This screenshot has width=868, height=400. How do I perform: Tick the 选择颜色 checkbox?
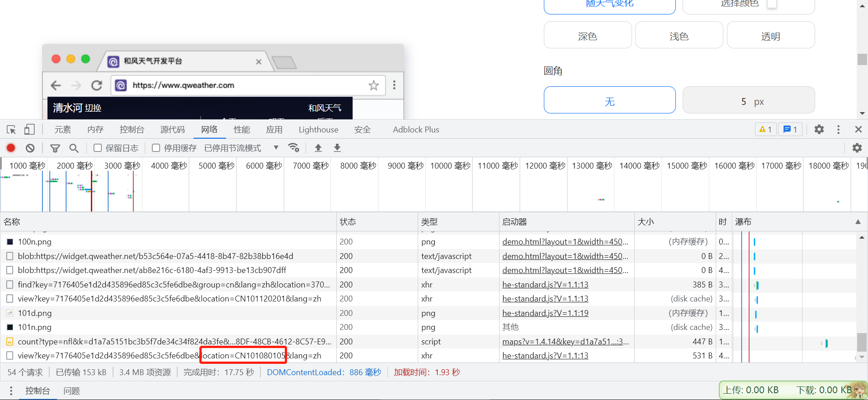tap(772, 4)
